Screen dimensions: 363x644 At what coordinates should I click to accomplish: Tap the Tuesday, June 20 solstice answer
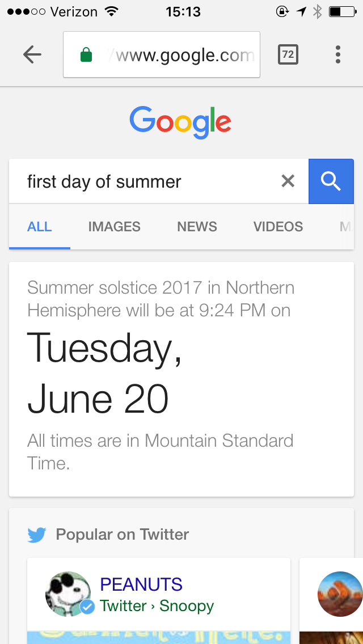(105, 374)
